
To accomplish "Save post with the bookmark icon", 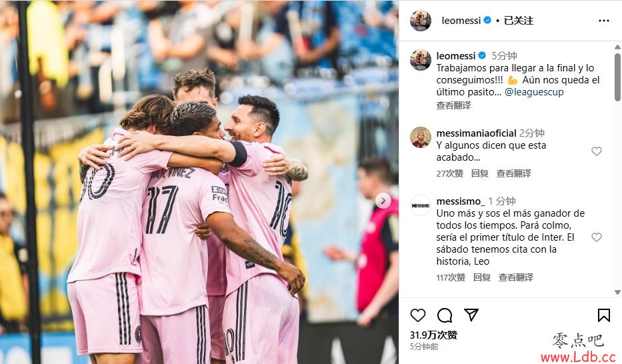I will click(604, 315).
